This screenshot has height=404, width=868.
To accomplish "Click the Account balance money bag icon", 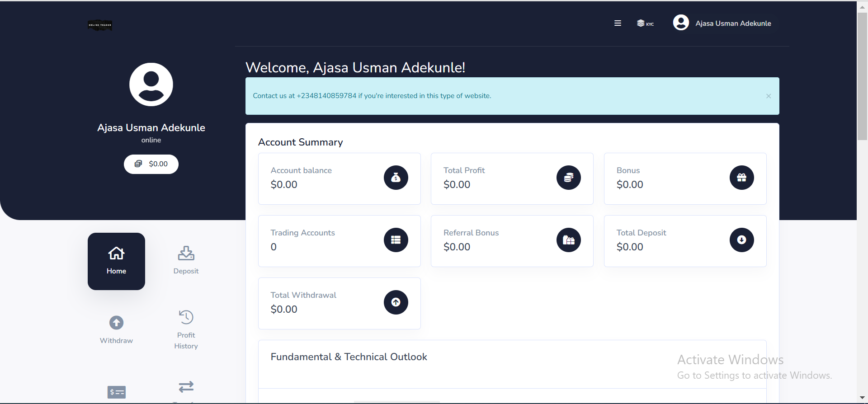I will point(396,178).
